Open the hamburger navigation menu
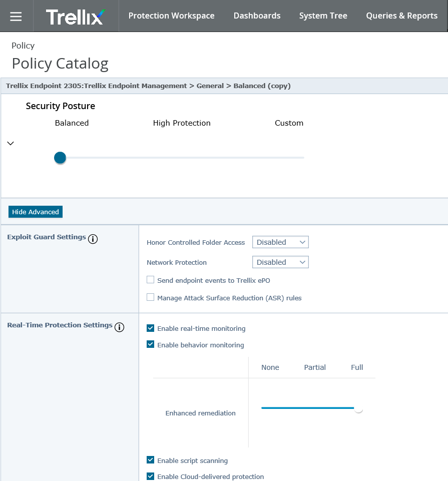This screenshot has height=481, width=448. (x=16, y=16)
